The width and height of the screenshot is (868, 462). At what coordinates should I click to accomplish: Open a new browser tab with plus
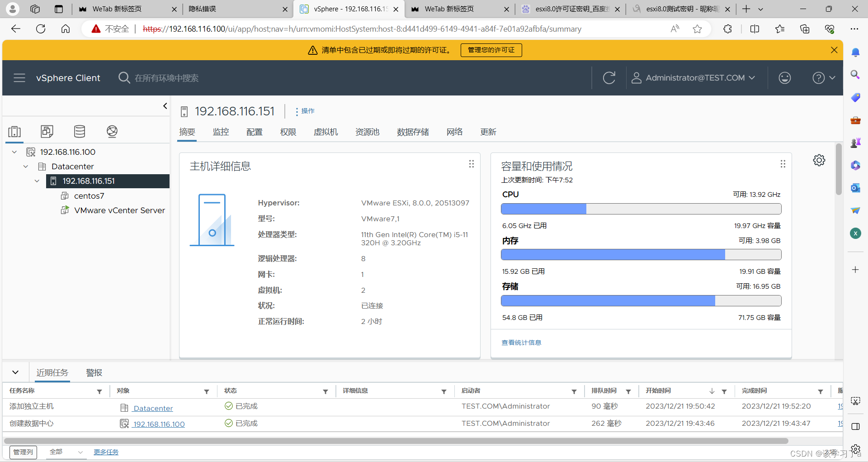click(x=746, y=9)
